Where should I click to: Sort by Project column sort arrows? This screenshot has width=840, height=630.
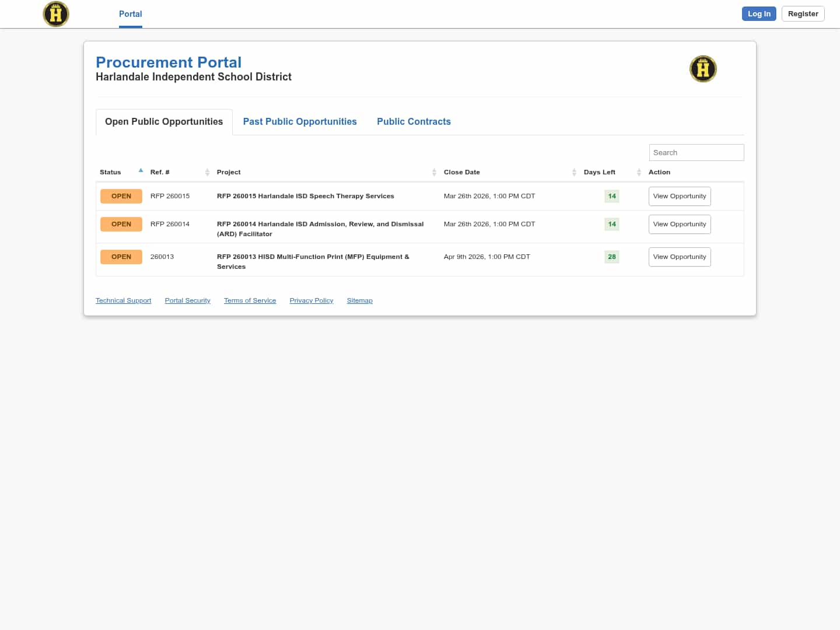(x=434, y=172)
